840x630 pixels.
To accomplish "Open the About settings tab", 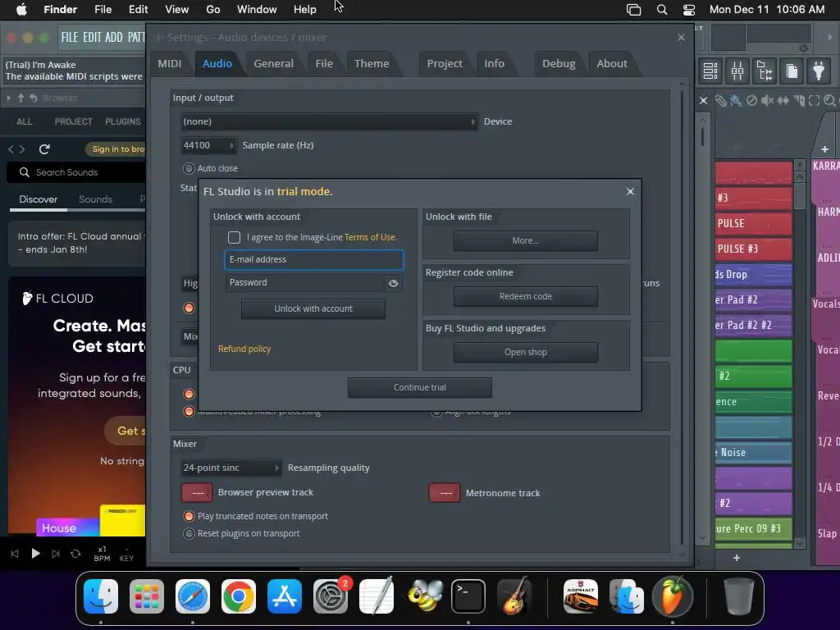I will pos(612,63).
